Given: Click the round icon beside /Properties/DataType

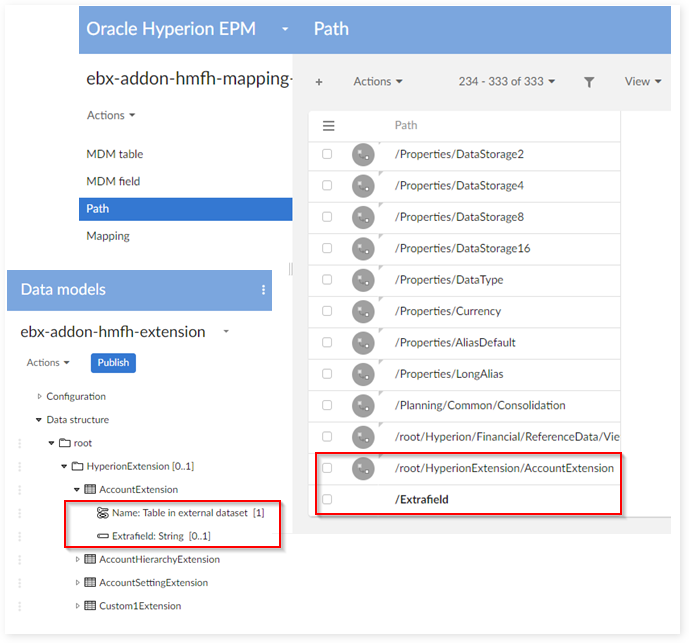Looking at the screenshot, I should point(363,280).
